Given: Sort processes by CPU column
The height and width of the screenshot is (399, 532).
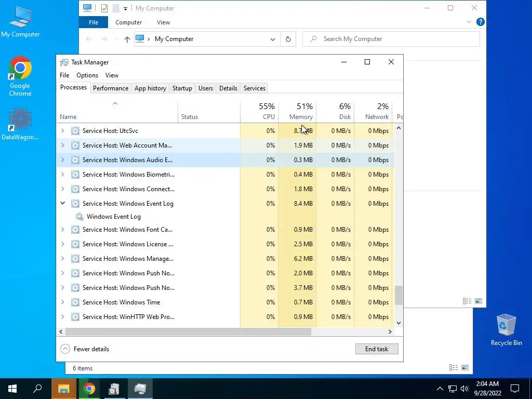Looking at the screenshot, I should click(x=260, y=111).
